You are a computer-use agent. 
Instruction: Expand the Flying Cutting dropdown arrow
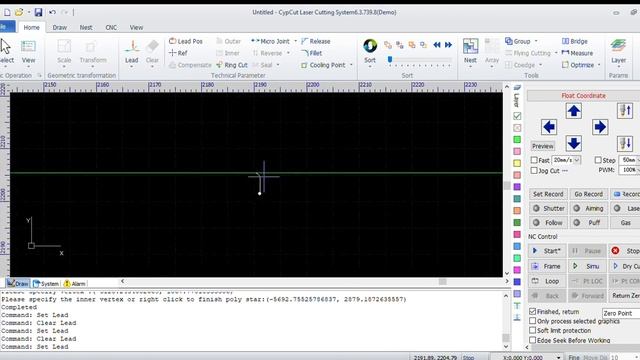point(556,53)
